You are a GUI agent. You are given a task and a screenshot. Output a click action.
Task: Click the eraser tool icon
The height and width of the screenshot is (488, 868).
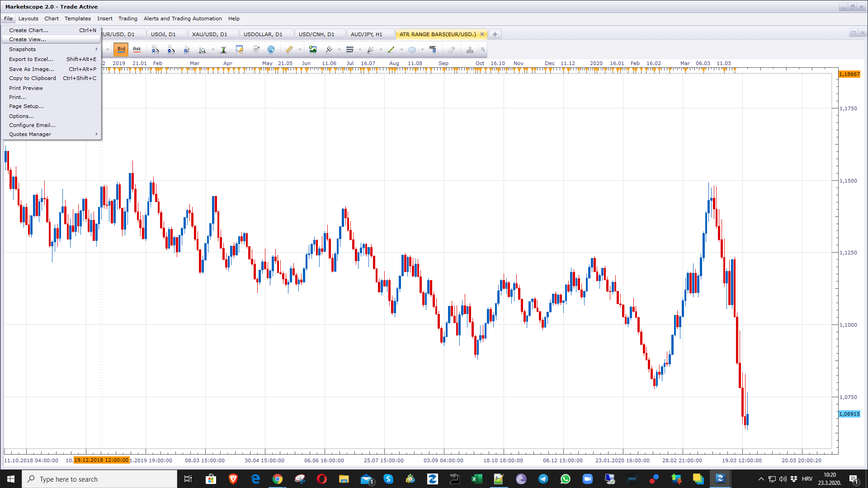(x=452, y=50)
